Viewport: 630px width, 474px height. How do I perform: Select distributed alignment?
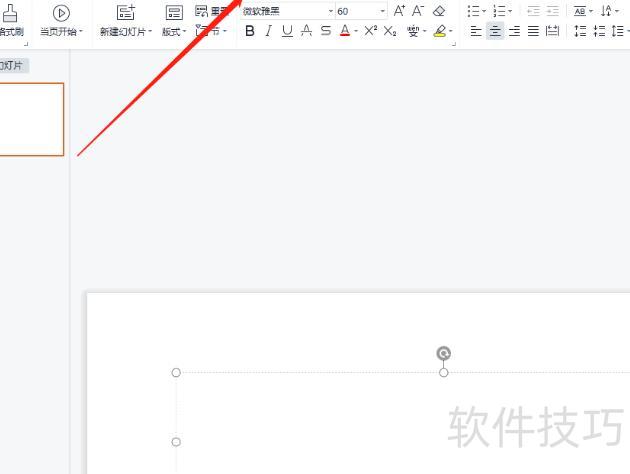click(x=552, y=31)
